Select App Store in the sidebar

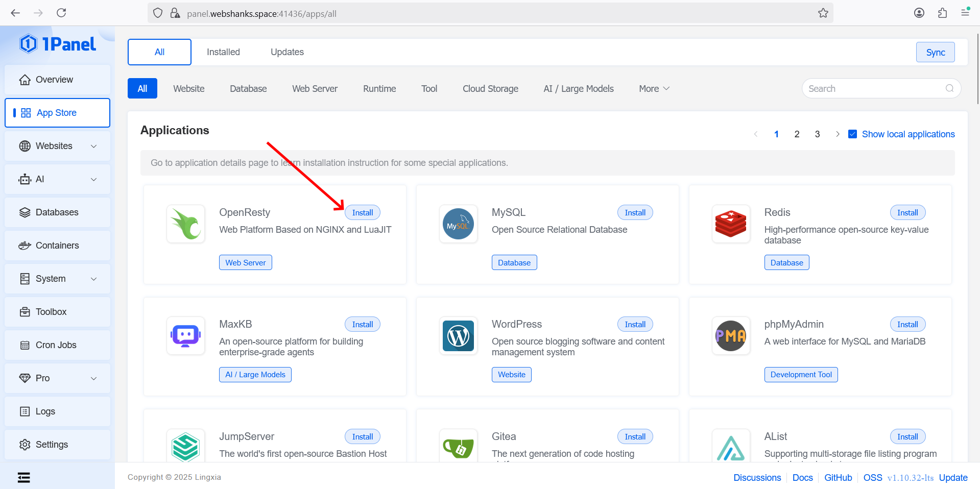57,113
